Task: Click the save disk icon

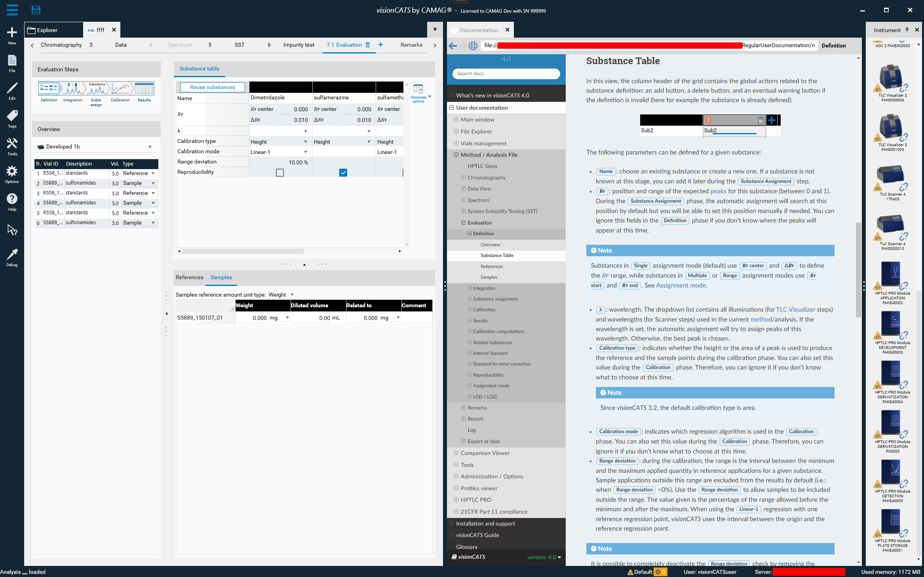Action: coord(36,10)
